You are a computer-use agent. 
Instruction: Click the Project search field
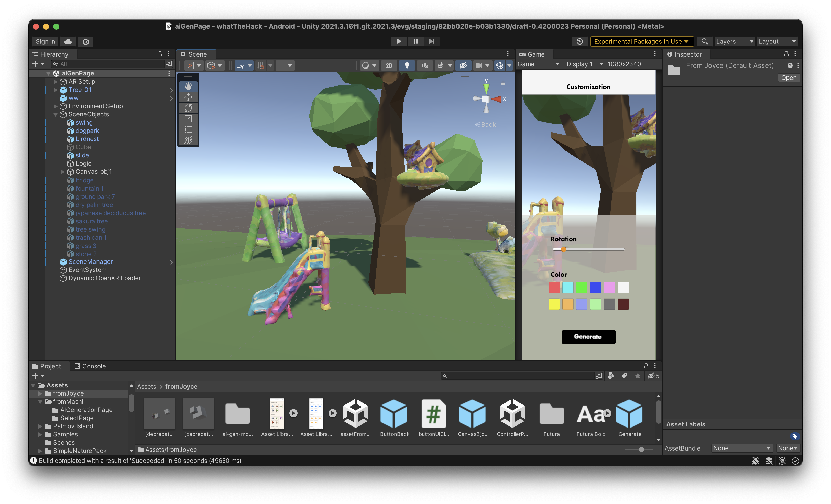[517, 376]
